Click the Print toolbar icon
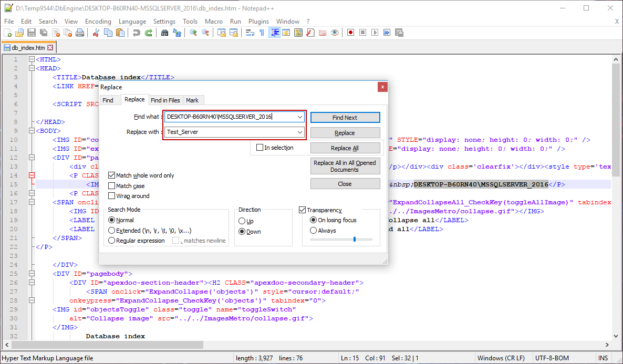The width and height of the screenshot is (623, 364). click(80, 33)
